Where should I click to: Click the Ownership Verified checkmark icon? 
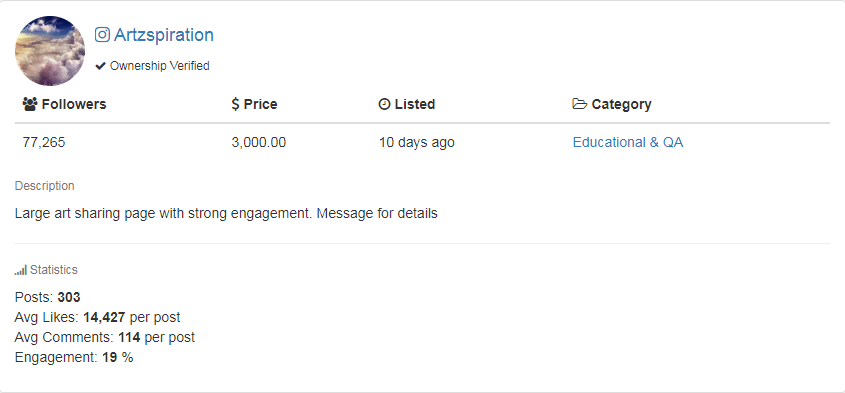(100, 66)
